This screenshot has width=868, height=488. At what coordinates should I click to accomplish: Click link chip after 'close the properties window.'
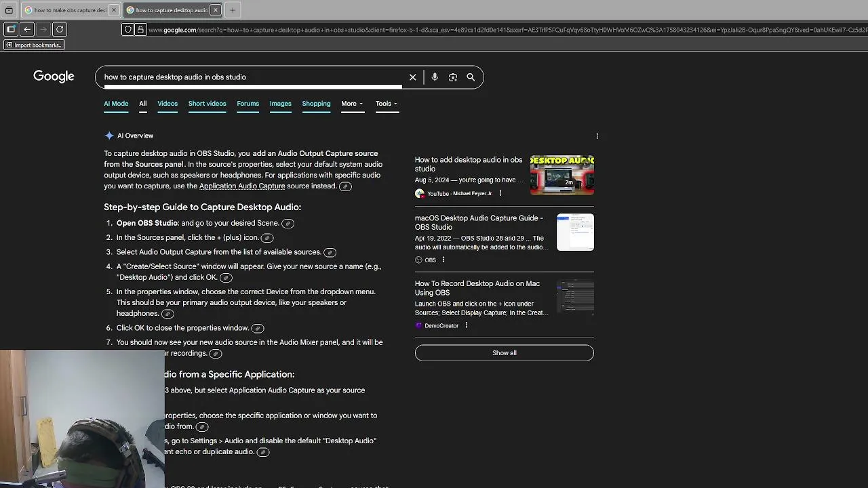pyautogui.click(x=257, y=329)
